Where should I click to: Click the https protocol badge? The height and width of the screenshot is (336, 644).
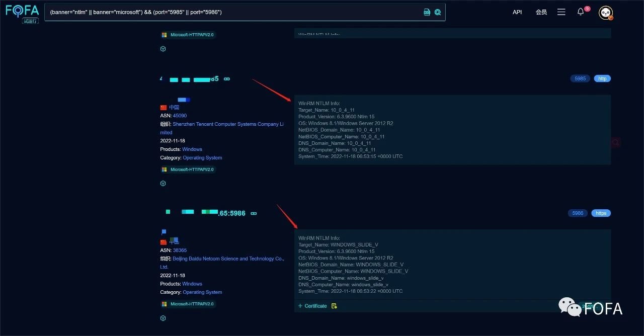click(601, 213)
